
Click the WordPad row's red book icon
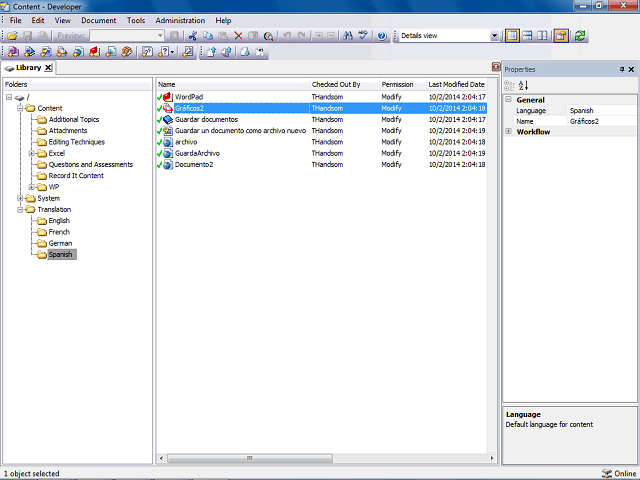pos(168,97)
